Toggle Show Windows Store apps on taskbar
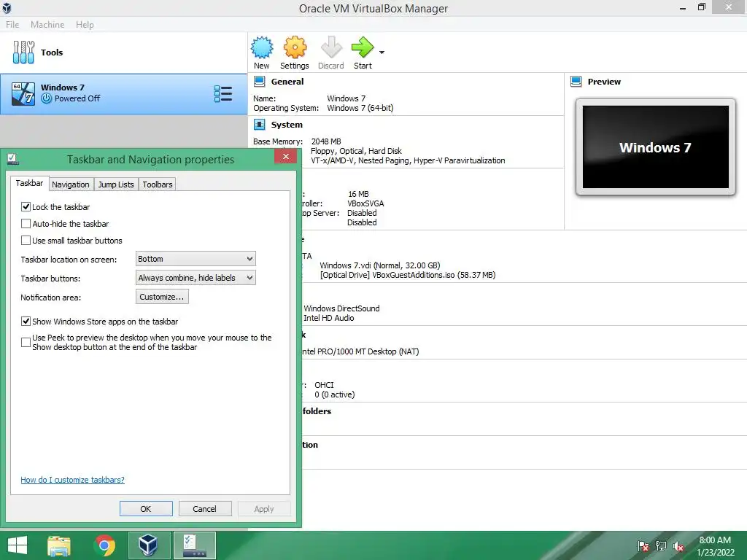Screen dimensions: 747x560 [26, 321]
